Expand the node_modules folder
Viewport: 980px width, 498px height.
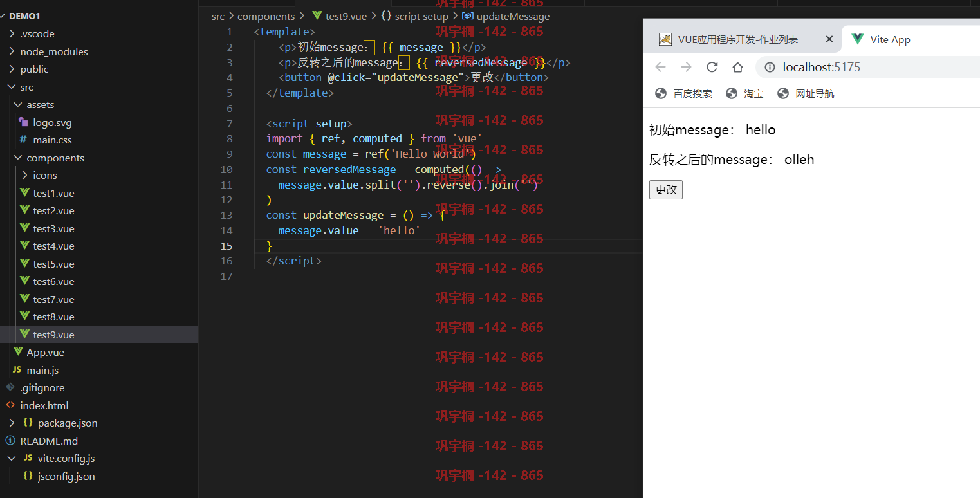pyautogui.click(x=12, y=51)
